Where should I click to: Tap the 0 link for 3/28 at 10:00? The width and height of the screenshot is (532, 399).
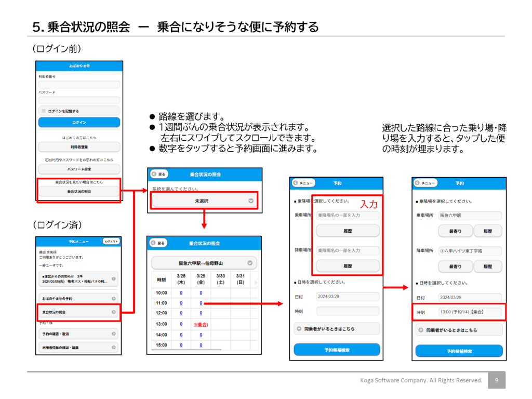pos(181,292)
